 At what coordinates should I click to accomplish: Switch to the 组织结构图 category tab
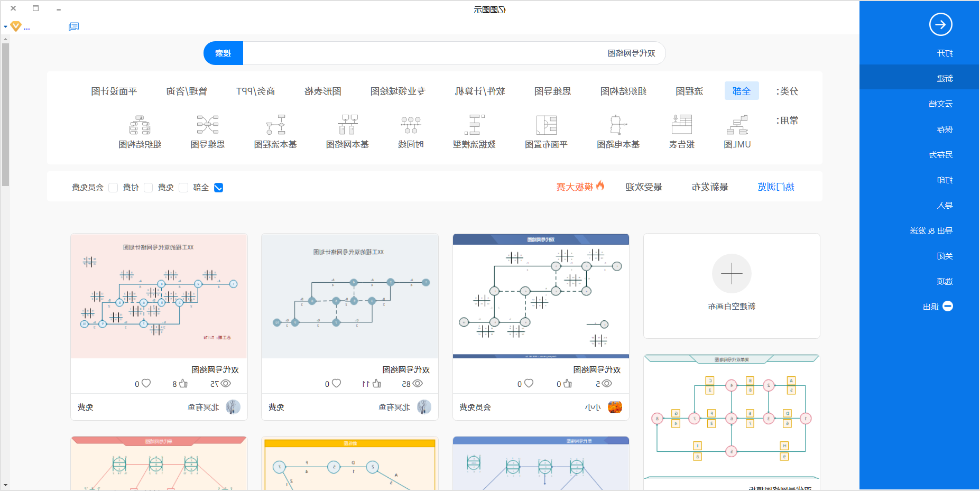coord(624,91)
